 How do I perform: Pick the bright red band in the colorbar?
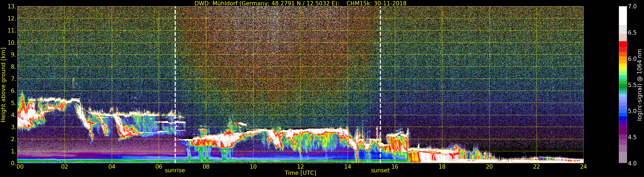click(623, 44)
